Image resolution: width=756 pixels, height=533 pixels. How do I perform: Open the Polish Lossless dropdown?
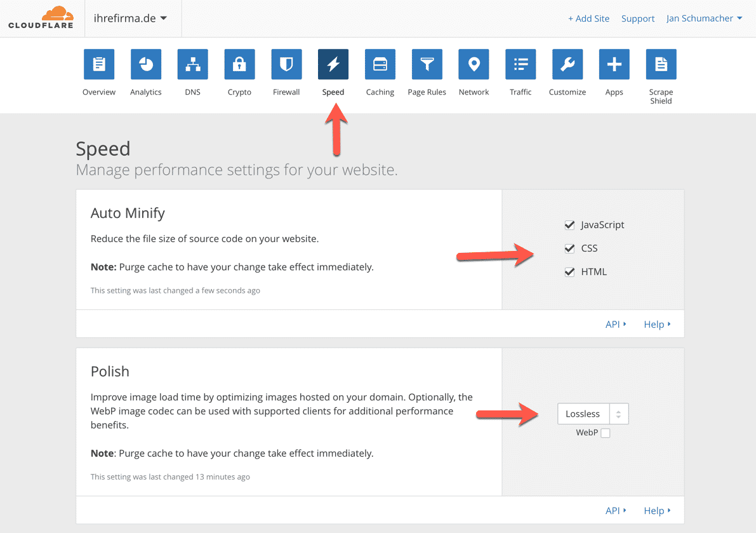click(593, 414)
